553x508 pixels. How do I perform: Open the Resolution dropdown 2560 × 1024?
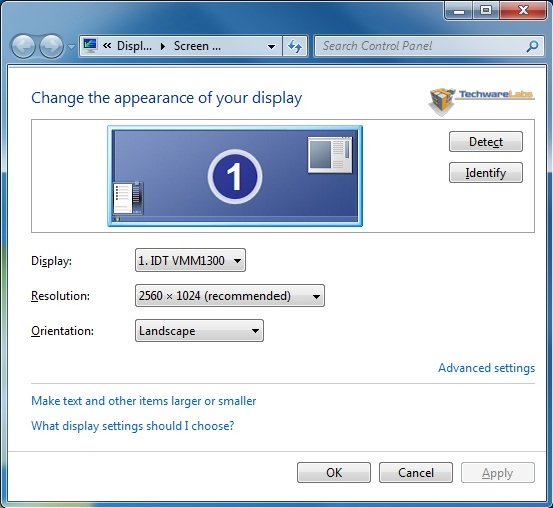click(230, 296)
